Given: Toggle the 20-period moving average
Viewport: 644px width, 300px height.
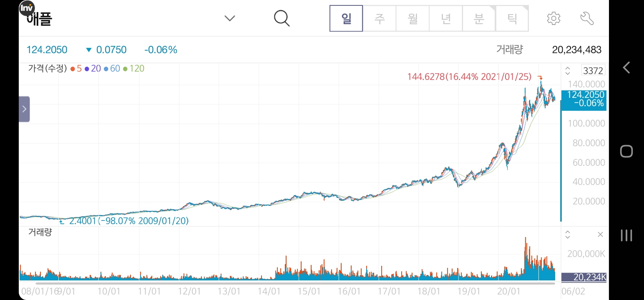Looking at the screenshot, I should coord(95,68).
